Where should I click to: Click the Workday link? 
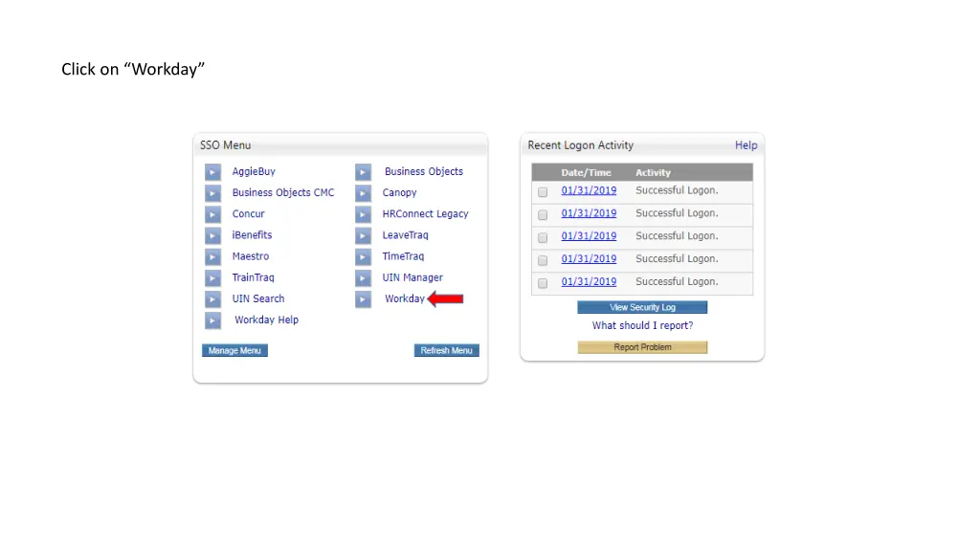click(x=405, y=298)
